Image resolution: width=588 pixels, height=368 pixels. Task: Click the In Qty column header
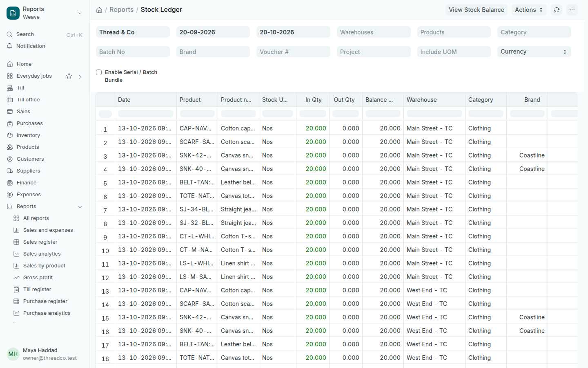(x=313, y=100)
